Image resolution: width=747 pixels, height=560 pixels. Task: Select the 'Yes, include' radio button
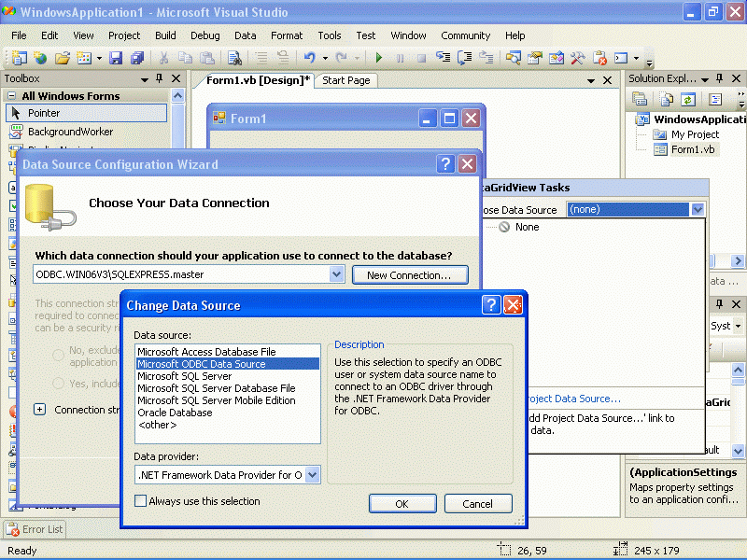tap(58, 384)
